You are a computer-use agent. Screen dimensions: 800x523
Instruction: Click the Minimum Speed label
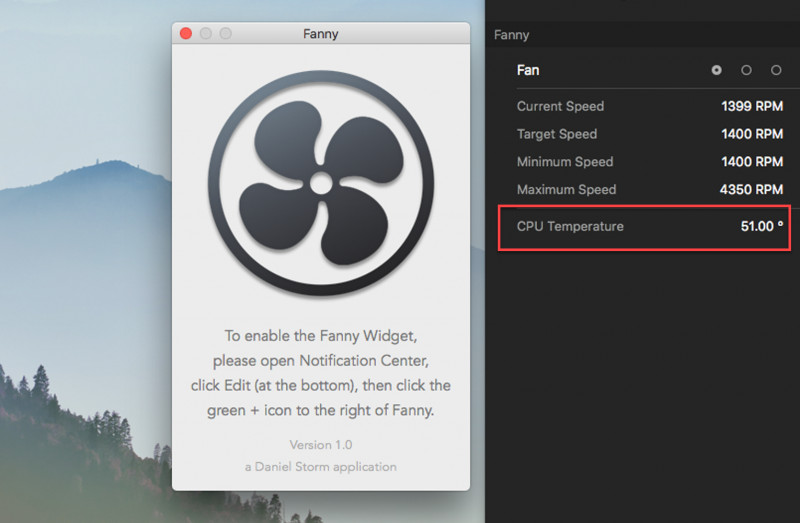click(565, 162)
